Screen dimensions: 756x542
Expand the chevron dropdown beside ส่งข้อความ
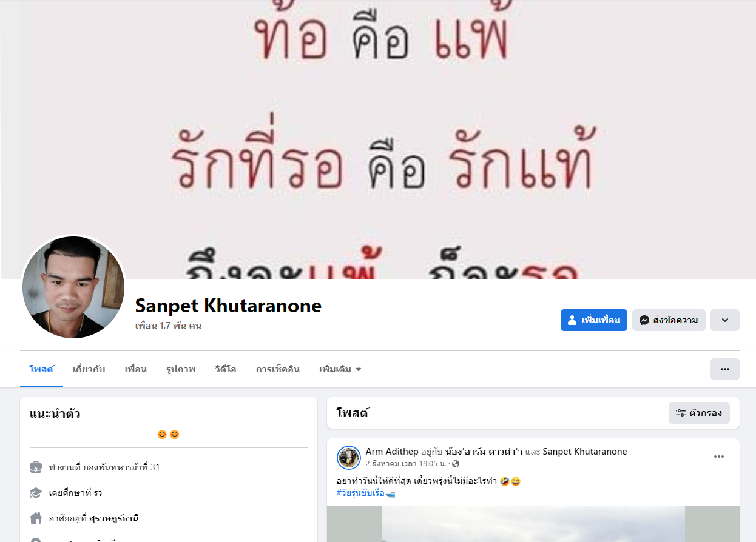pyautogui.click(x=725, y=320)
